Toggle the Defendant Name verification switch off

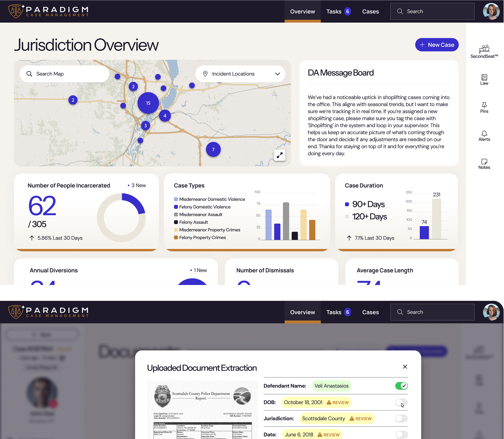tap(401, 386)
